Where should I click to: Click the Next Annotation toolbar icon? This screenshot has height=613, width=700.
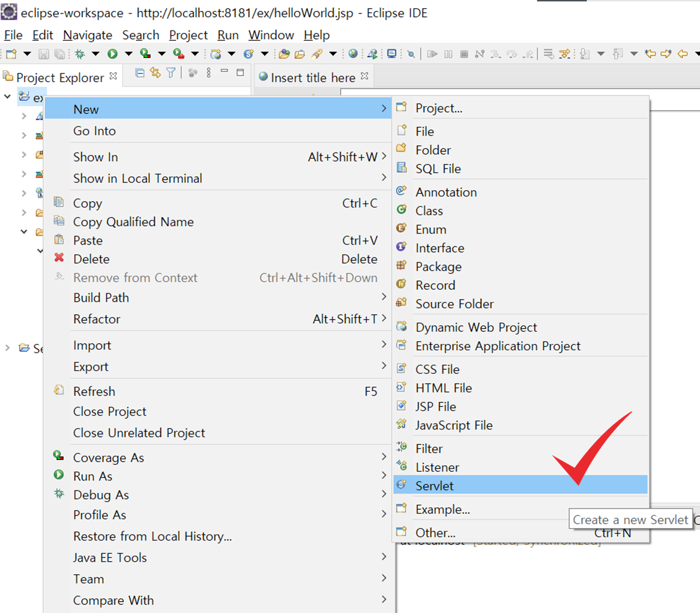(x=584, y=54)
